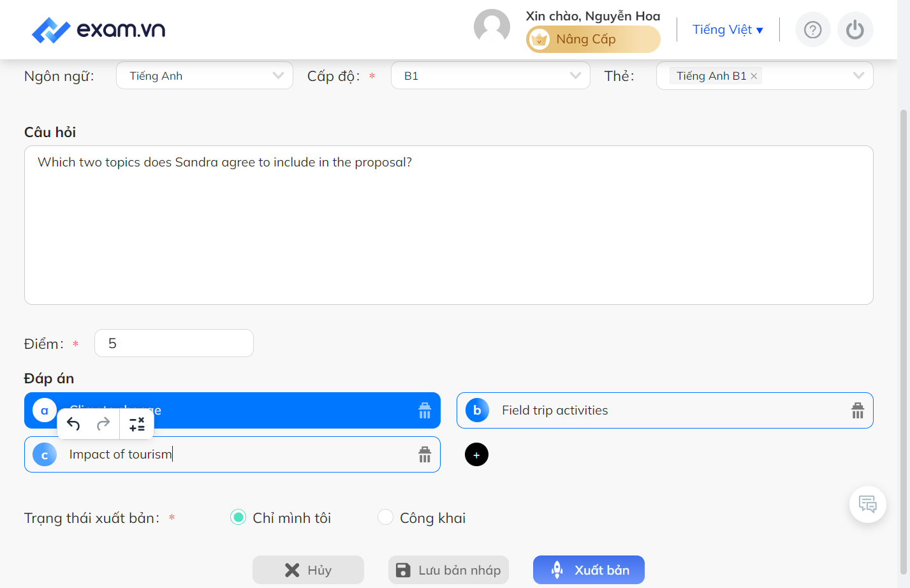Click the redo arrow in floating toolbar

pyautogui.click(x=103, y=424)
